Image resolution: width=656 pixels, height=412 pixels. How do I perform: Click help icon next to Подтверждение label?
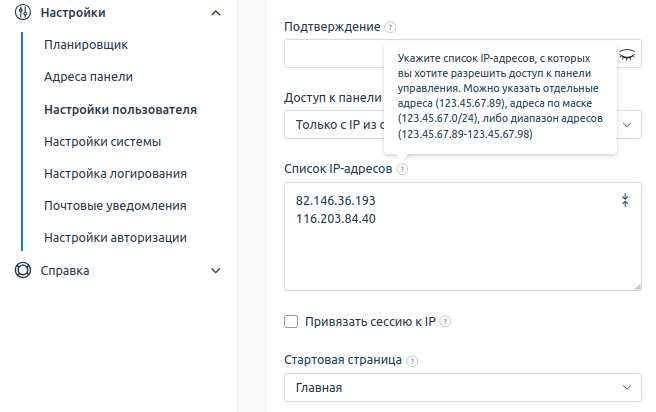point(390,28)
